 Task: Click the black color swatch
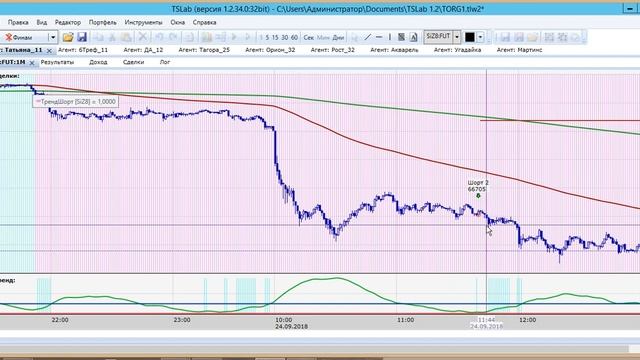(x=470, y=37)
